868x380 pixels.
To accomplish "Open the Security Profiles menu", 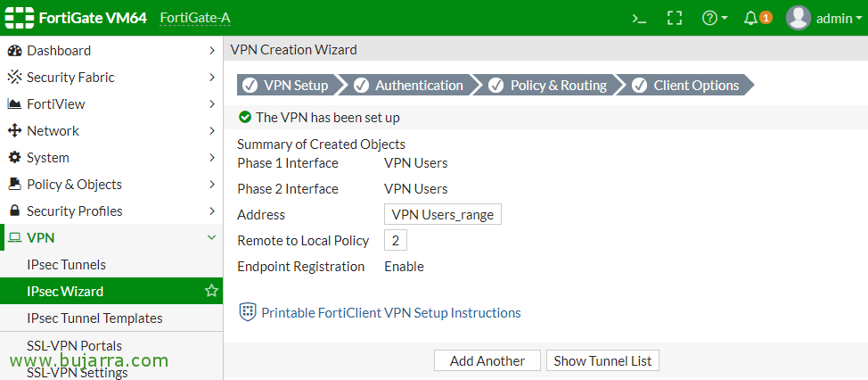I will [x=111, y=211].
